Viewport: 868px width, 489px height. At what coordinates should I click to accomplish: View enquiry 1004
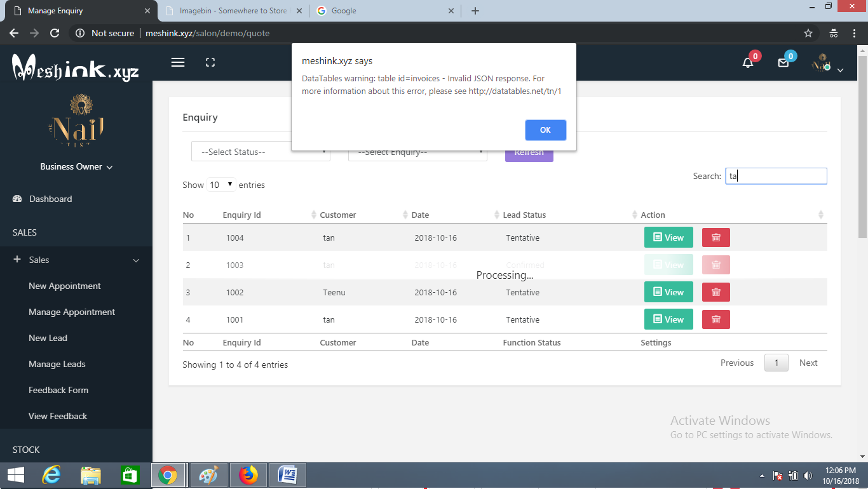tap(668, 238)
